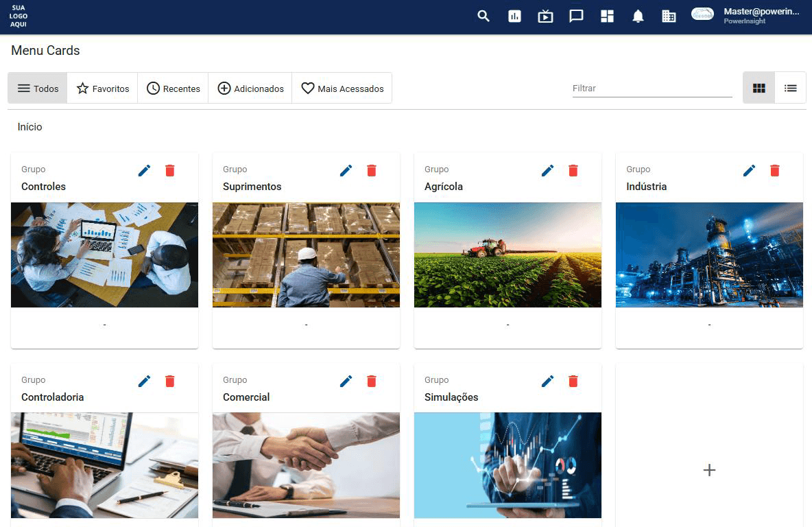Delete the Indústria group
Screen dimensions: 812x527
tap(775, 170)
